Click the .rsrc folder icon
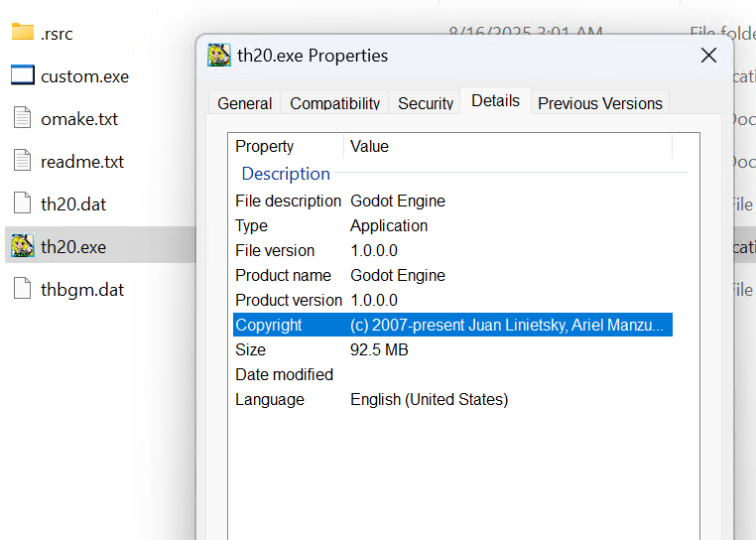The height and width of the screenshot is (540, 756). 23,33
